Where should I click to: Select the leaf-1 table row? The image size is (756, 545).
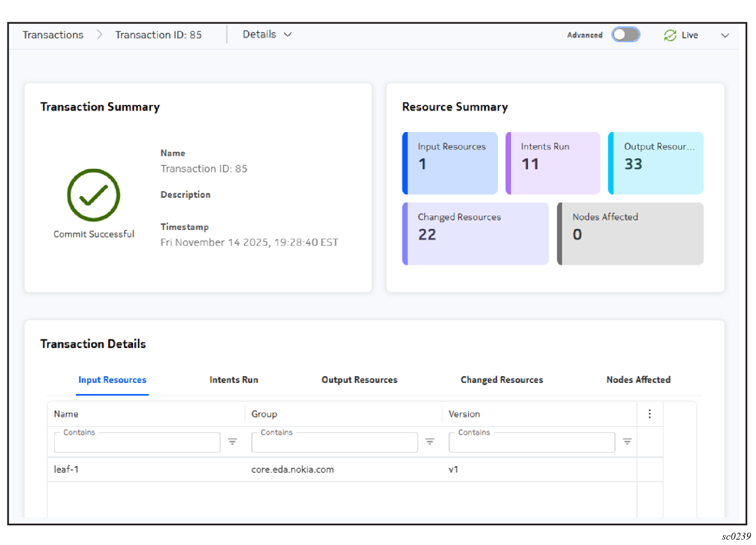pos(341,469)
